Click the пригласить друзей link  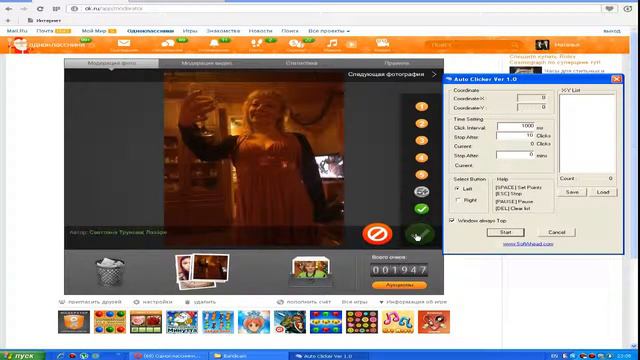[x=90, y=302]
